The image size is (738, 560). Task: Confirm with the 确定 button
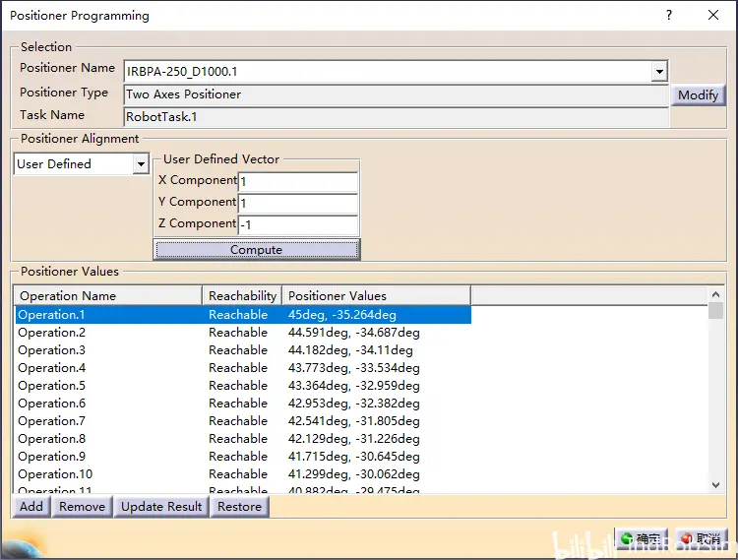(x=642, y=538)
